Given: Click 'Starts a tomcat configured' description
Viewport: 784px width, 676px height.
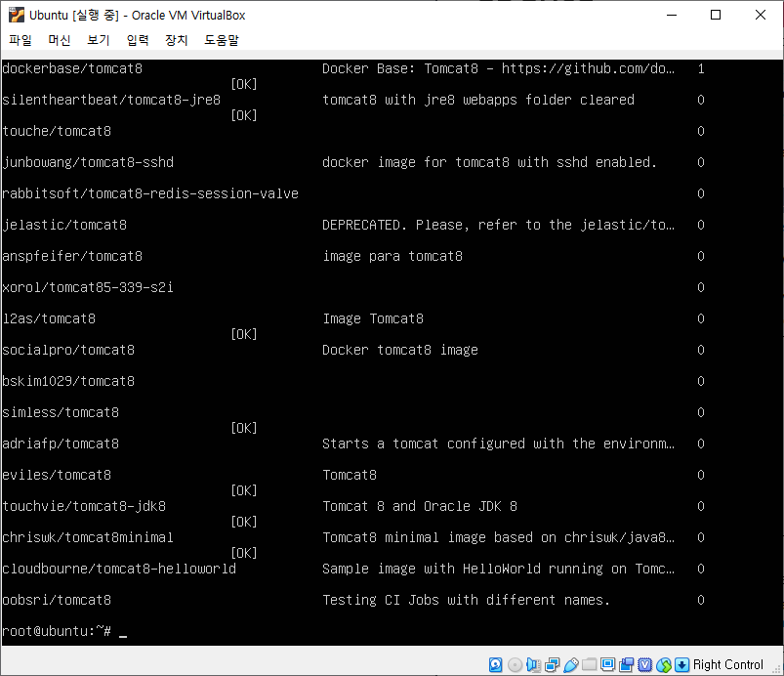Looking at the screenshot, I should 499,444.
